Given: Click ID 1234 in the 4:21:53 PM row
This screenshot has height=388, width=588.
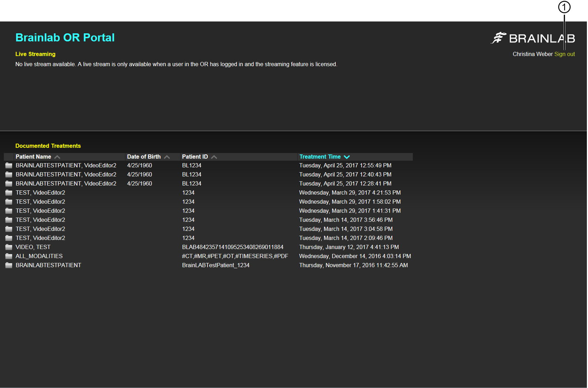Looking at the screenshot, I should click(188, 193).
